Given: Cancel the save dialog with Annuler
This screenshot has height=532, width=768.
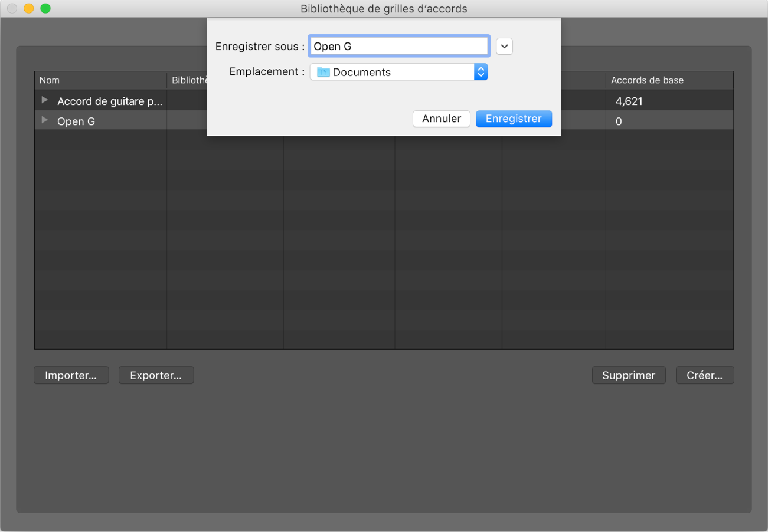Looking at the screenshot, I should click(442, 119).
